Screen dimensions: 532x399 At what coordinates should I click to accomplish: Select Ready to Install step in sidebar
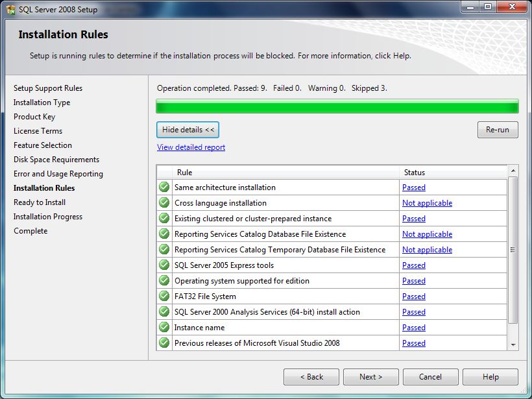coord(40,202)
